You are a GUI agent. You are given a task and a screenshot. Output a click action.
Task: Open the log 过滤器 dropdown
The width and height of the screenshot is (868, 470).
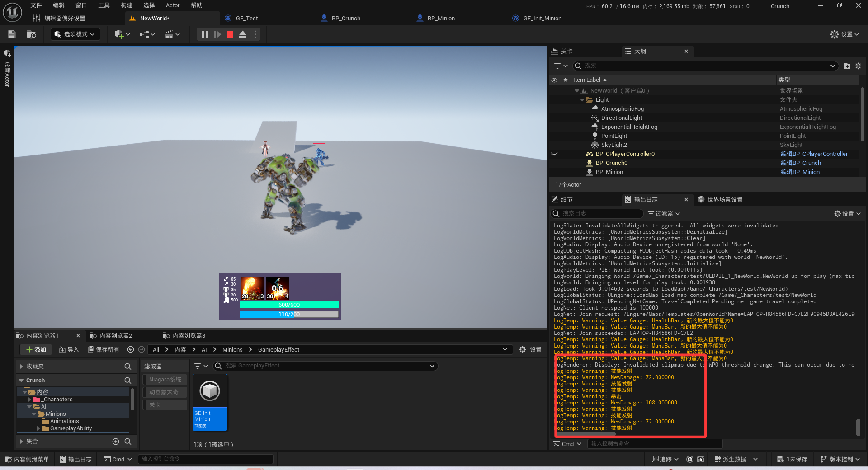(664, 214)
